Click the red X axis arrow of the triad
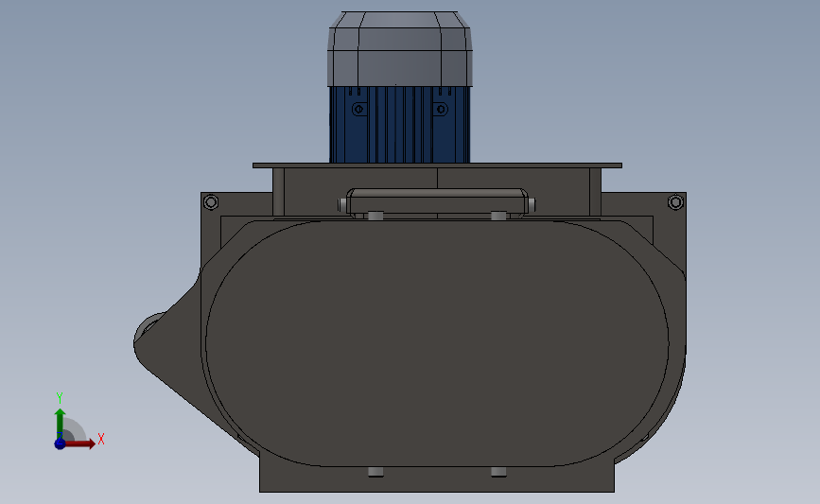 coord(80,443)
